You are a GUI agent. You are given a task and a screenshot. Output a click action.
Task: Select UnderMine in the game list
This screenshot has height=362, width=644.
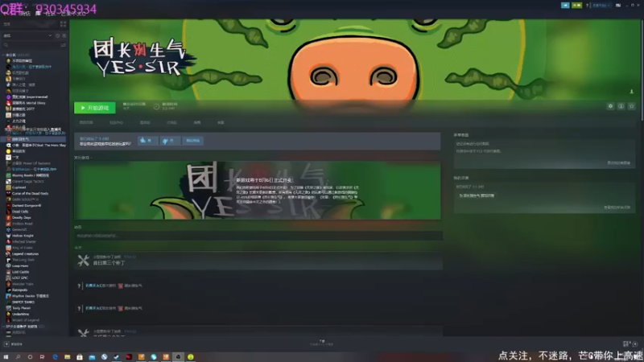(21, 314)
